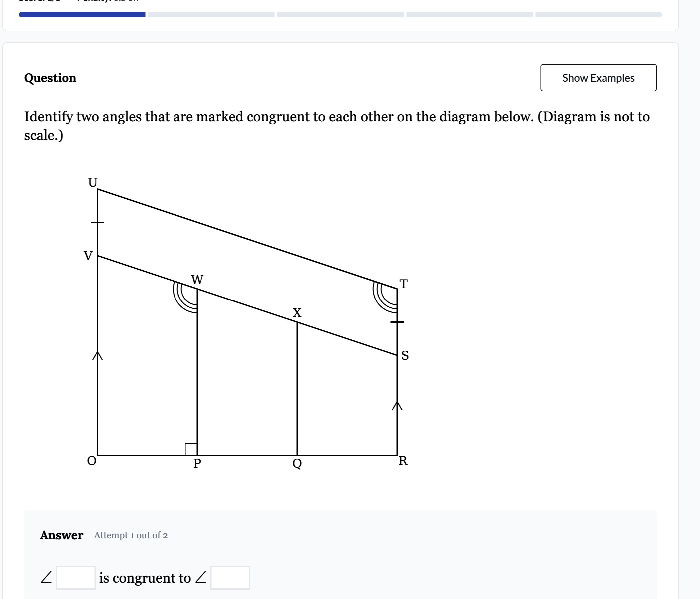Image resolution: width=700 pixels, height=599 pixels.
Task: Click the filled first progress segment
Action: (x=82, y=15)
